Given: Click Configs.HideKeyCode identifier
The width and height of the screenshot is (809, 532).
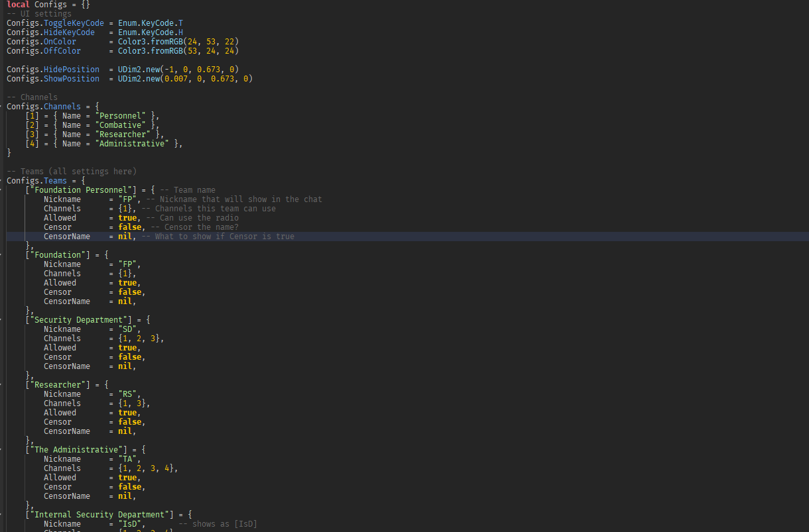Looking at the screenshot, I should (x=51, y=32).
